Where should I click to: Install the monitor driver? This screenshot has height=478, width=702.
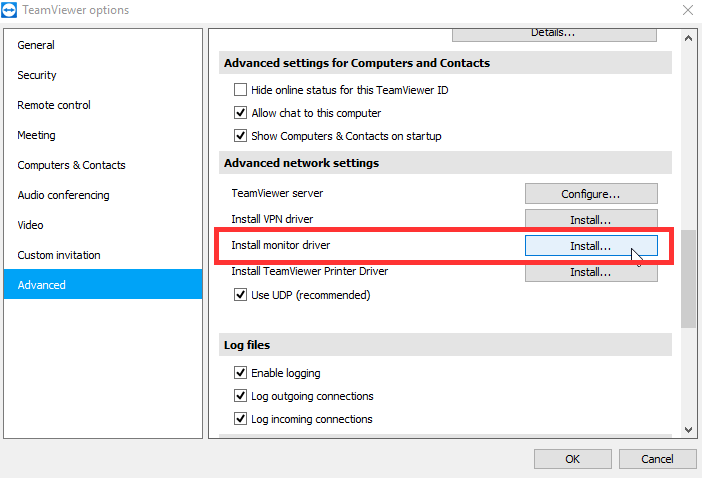[591, 245]
